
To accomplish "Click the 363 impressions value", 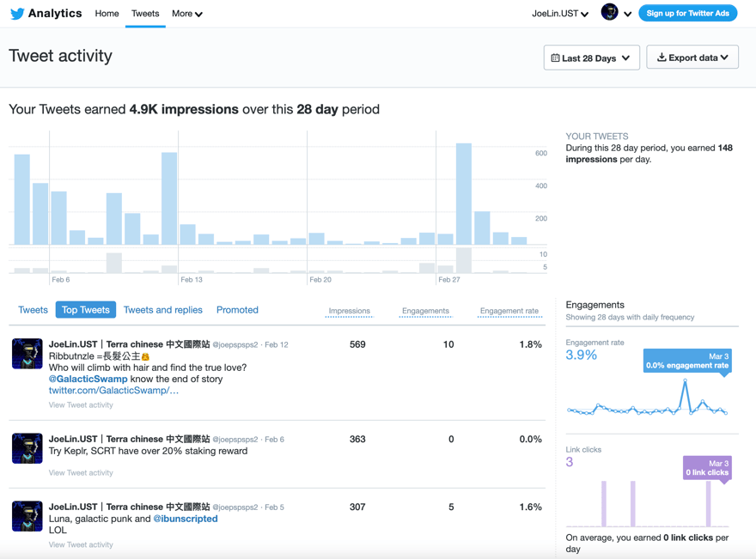I will (357, 439).
